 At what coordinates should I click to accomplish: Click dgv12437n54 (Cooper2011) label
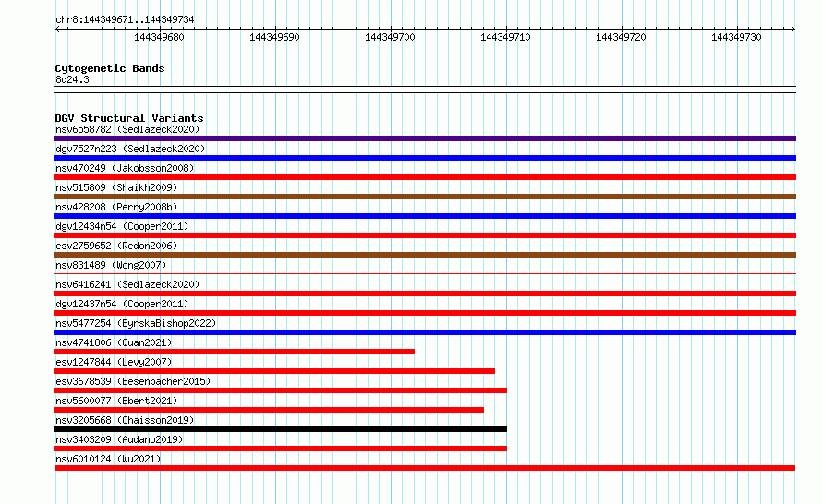[x=122, y=304]
